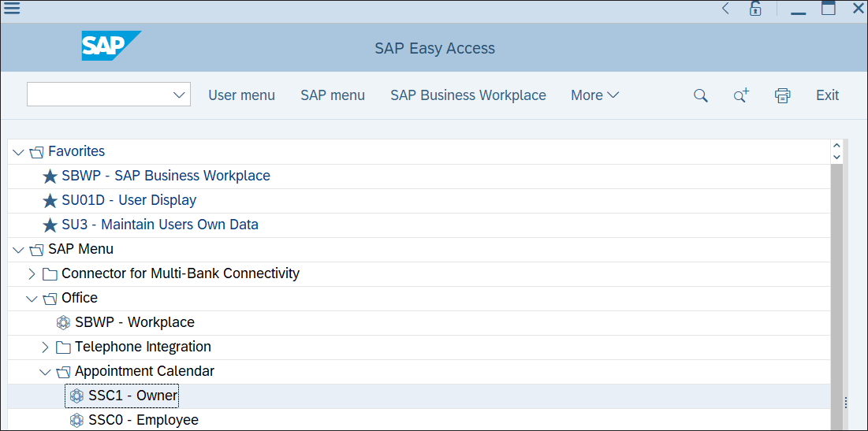Click the back chevron in title bar
Image resolution: width=868 pixels, height=431 pixels.
coord(726,9)
